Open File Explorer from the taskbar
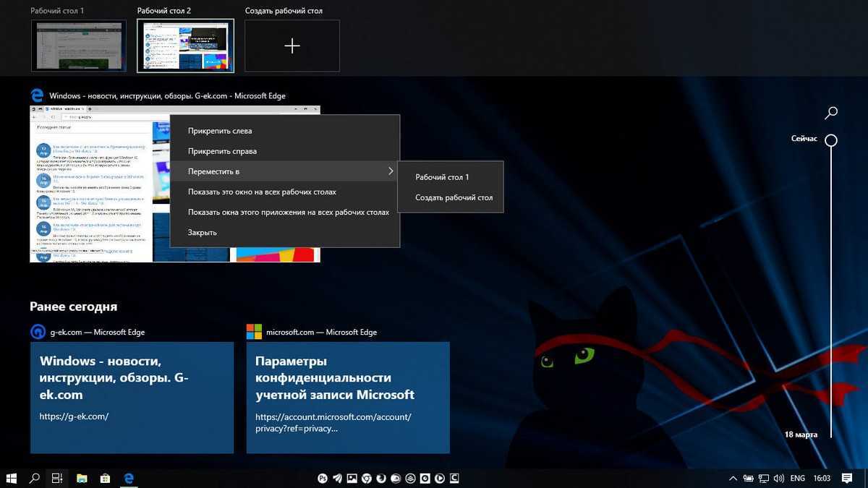The height and width of the screenshot is (488, 868). coord(82,478)
